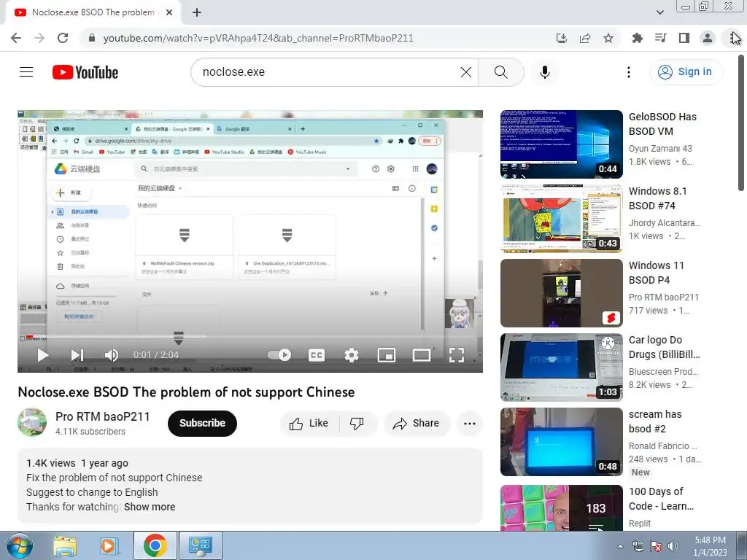Screen dimensions: 747x560
Task: Like the video
Action: 309,423
